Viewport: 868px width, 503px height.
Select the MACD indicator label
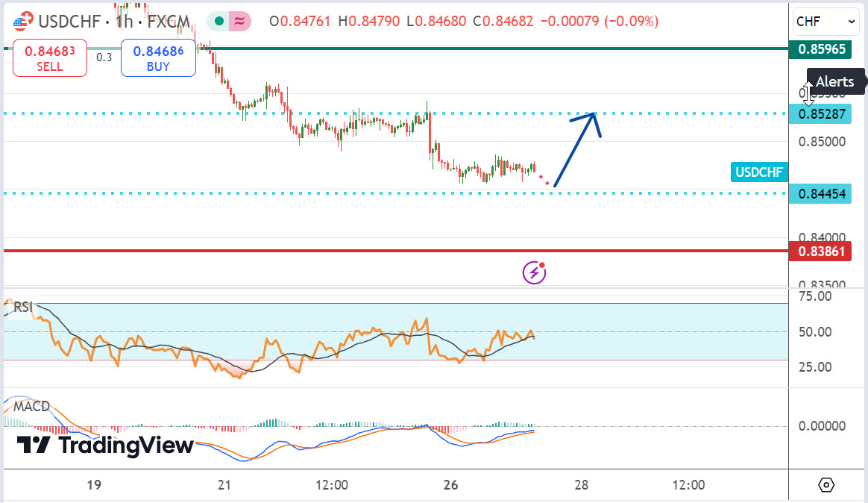(31, 407)
